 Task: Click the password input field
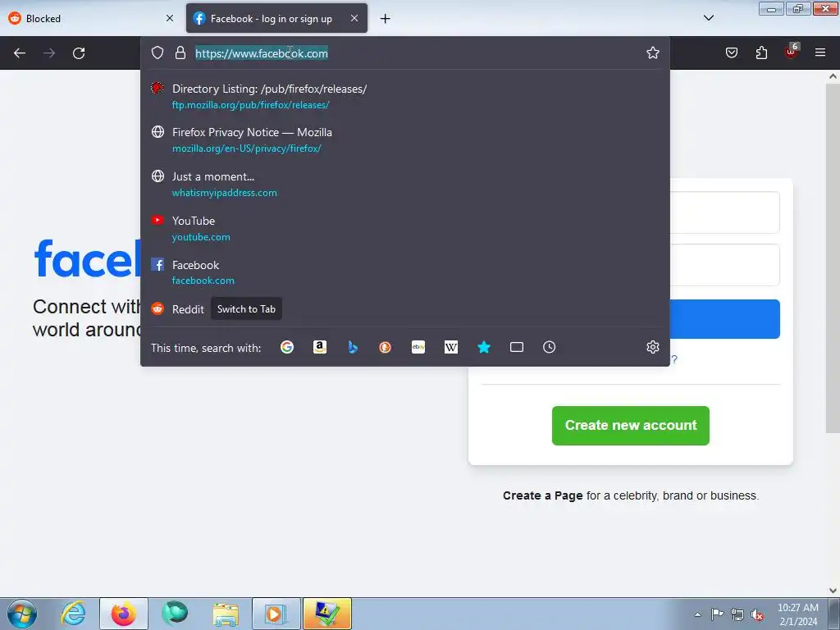click(x=725, y=265)
